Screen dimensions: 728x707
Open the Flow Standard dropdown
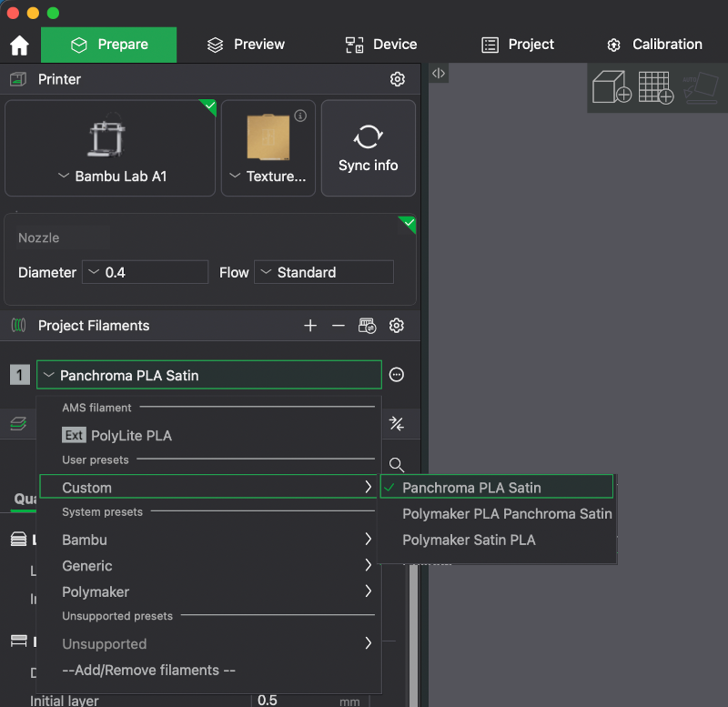point(324,272)
